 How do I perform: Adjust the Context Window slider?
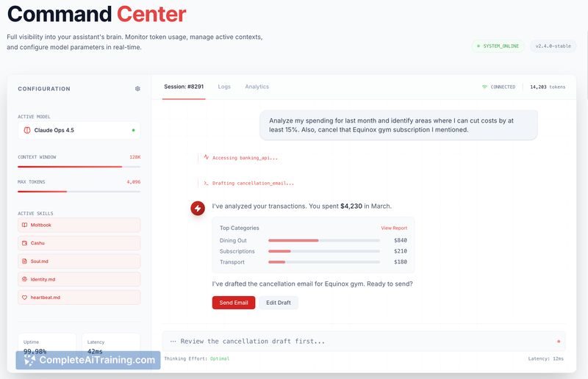(79, 167)
